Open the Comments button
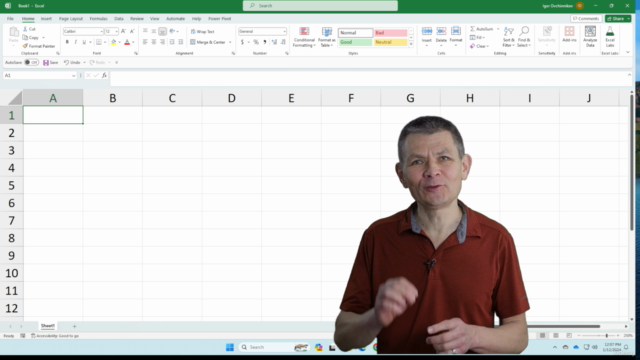The height and width of the screenshot is (360, 640). [x=586, y=19]
